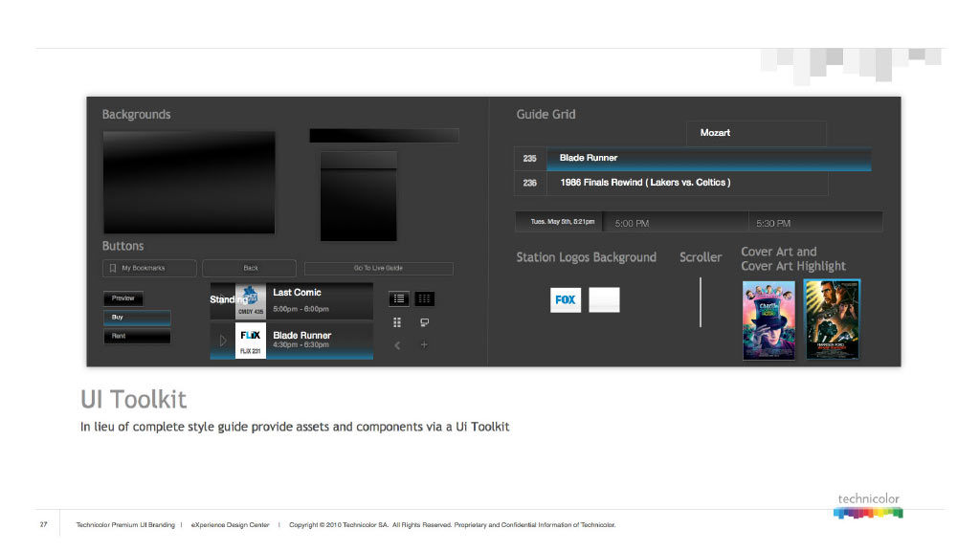980x551 pixels.
Task: Select the highlighted Buy button
Action: 137,318
